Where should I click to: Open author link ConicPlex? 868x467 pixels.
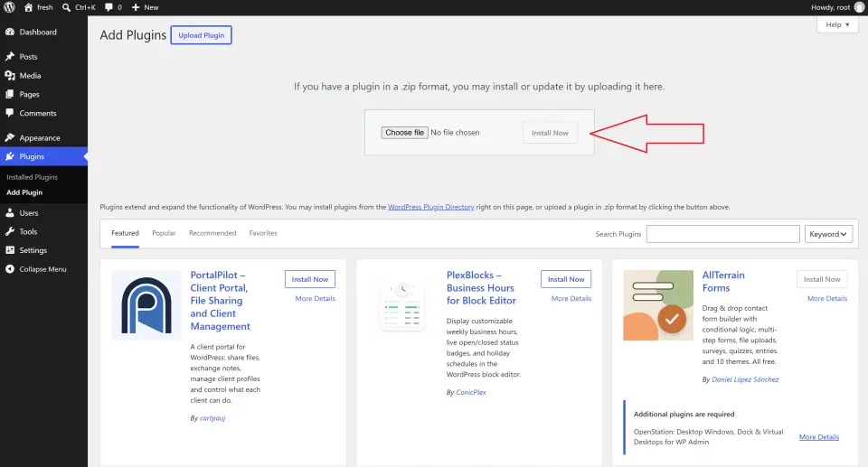coord(471,392)
